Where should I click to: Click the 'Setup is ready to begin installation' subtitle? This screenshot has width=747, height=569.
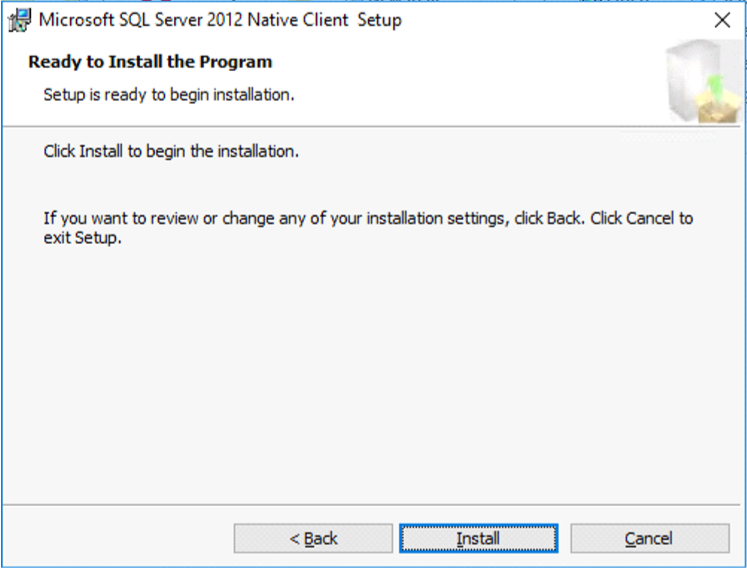coord(168,95)
